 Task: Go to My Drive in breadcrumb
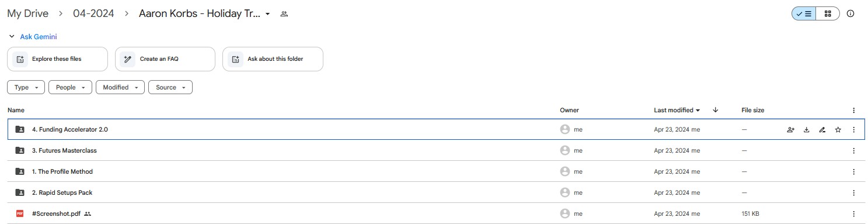pyautogui.click(x=28, y=13)
